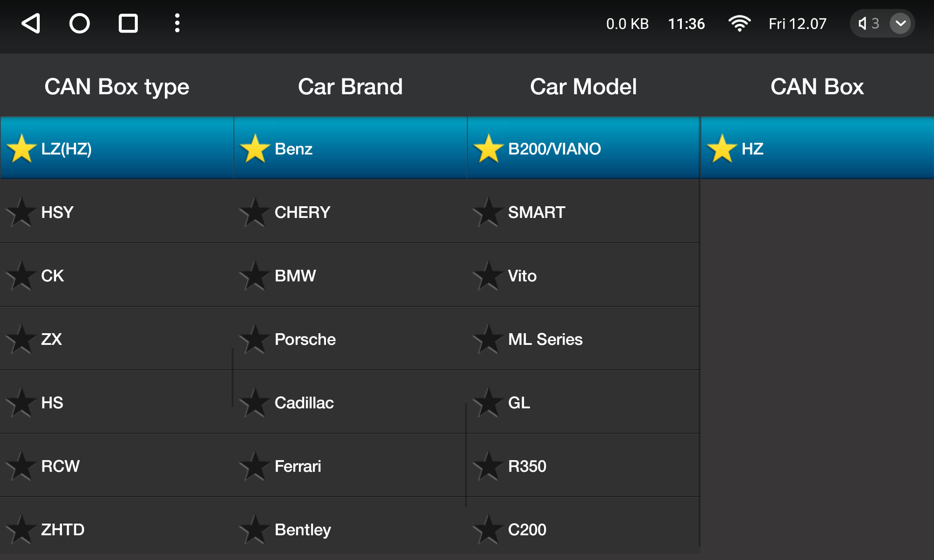The image size is (934, 560).
Task: Toggle favorite star for ML Series
Action: point(488,339)
